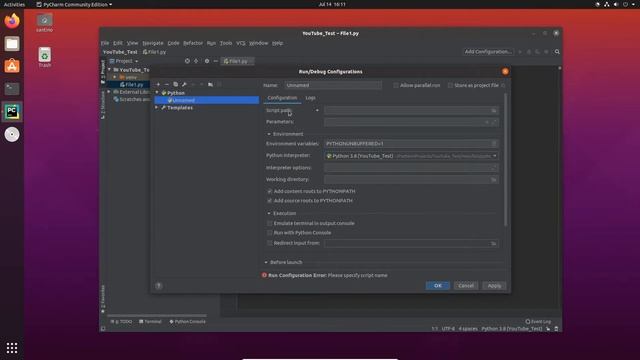The height and width of the screenshot is (360, 640).
Task: Browse for redirect input file with folder icon
Action: coord(493,243)
